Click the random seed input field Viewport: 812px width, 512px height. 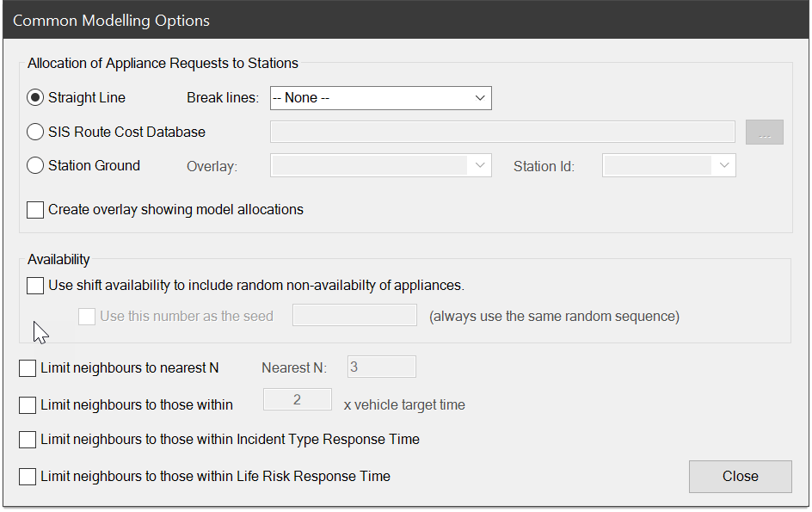[x=354, y=315]
